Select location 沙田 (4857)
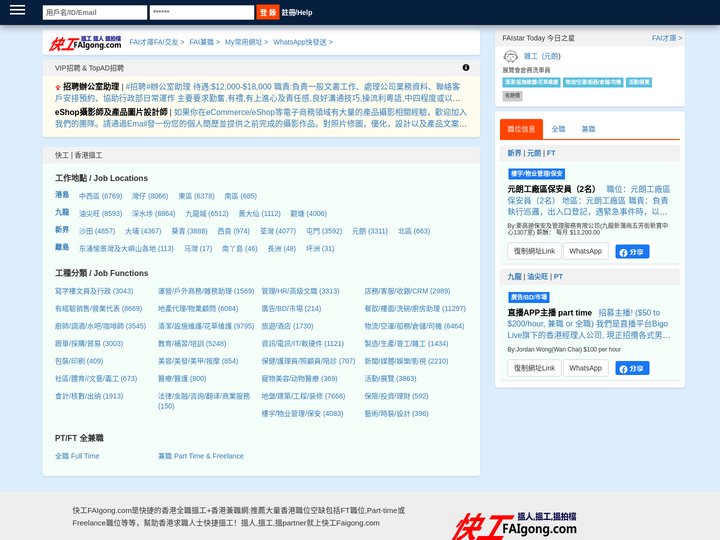The image size is (720, 540). [x=97, y=231]
